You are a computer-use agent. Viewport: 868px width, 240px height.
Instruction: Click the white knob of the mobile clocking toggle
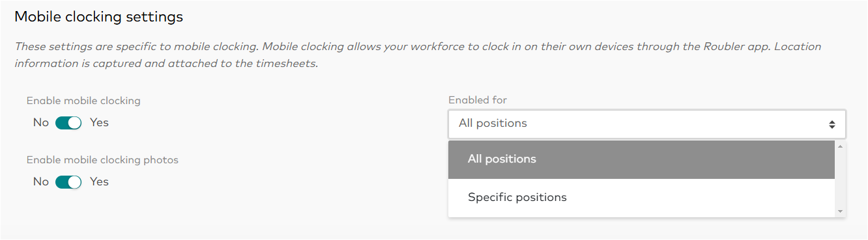click(x=75, y=123)
